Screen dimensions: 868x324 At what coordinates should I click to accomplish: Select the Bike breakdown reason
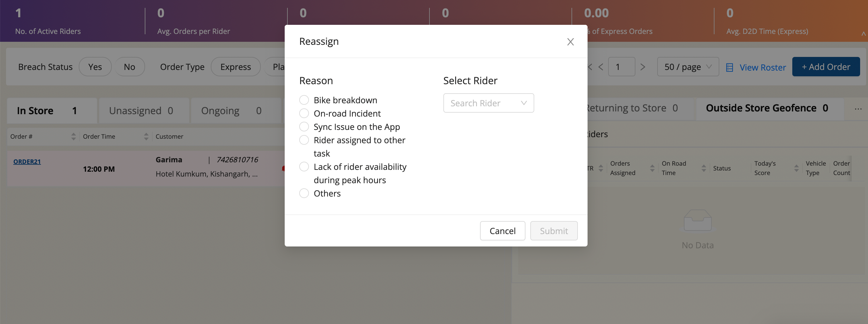coord(304,100)
